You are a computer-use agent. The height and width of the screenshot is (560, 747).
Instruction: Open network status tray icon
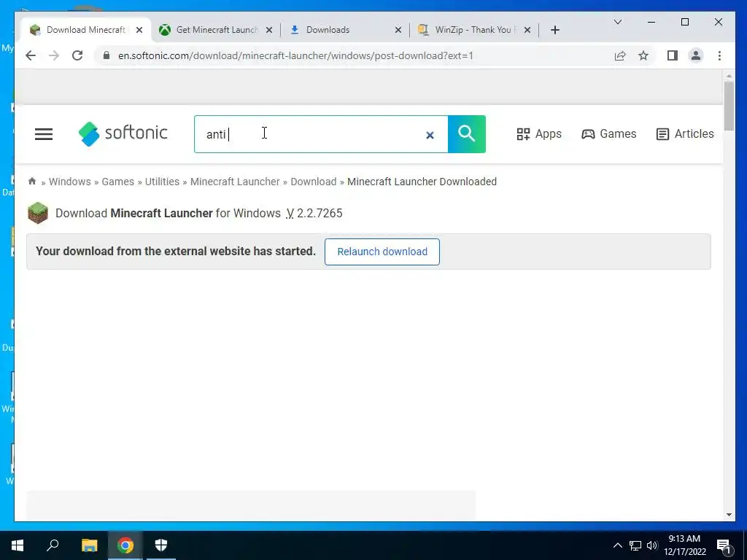[635, 545]
